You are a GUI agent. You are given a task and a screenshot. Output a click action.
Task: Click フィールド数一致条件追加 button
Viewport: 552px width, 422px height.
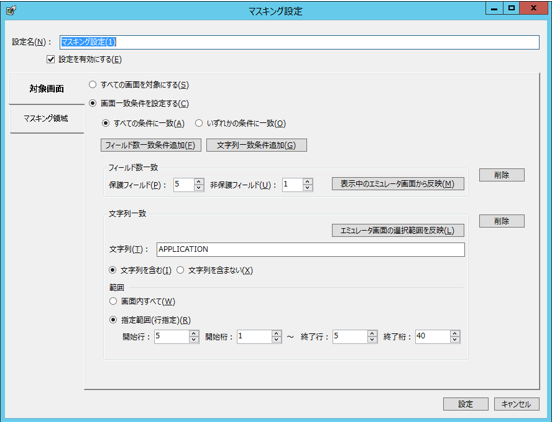click(x=151, y=145)
